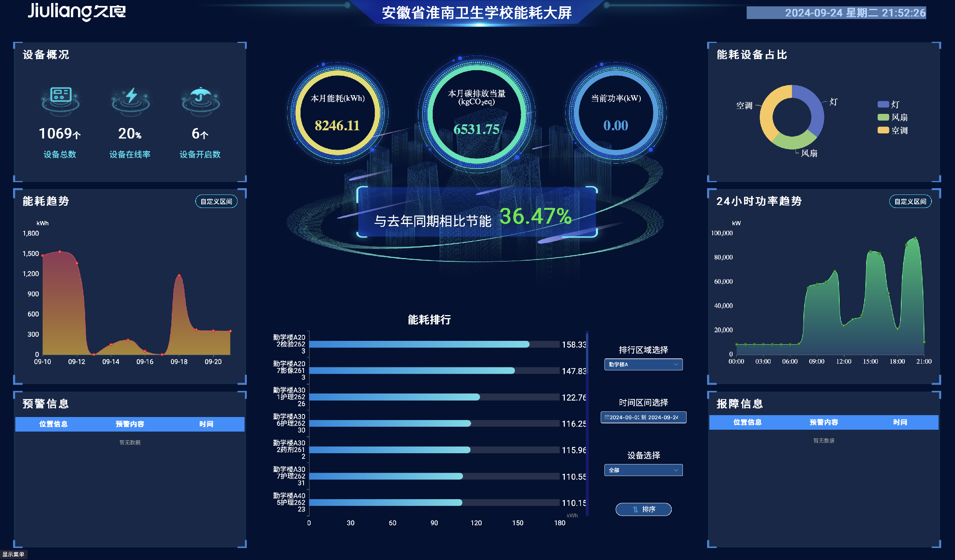Click the monthly energy consumption gauge
This screenshot has width=955, height=560.
[x=337, y=113]
